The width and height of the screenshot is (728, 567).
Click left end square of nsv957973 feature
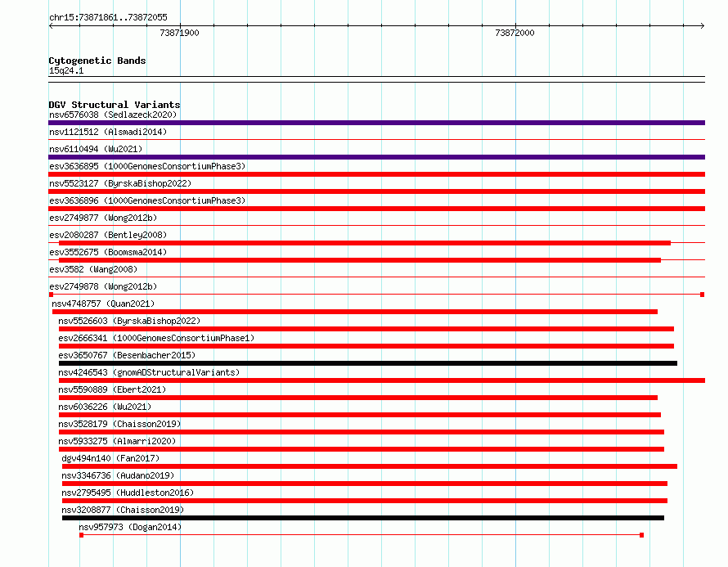pos(81,535)
